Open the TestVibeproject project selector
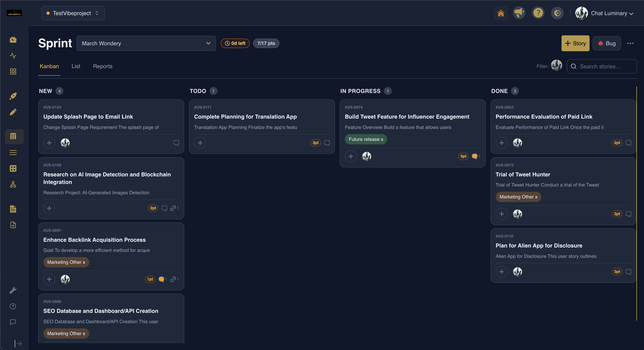The width and height of the screenshot is (644, 350). coord(73,13)
